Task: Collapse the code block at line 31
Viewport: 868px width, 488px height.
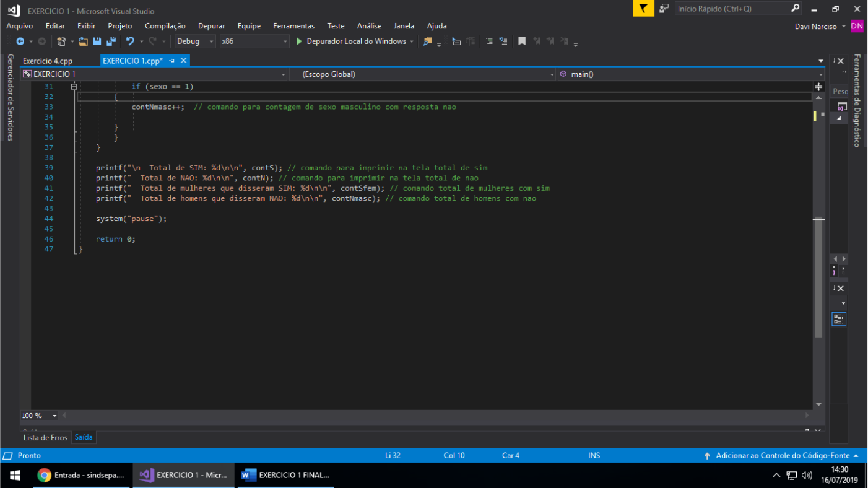Action: 74,87
